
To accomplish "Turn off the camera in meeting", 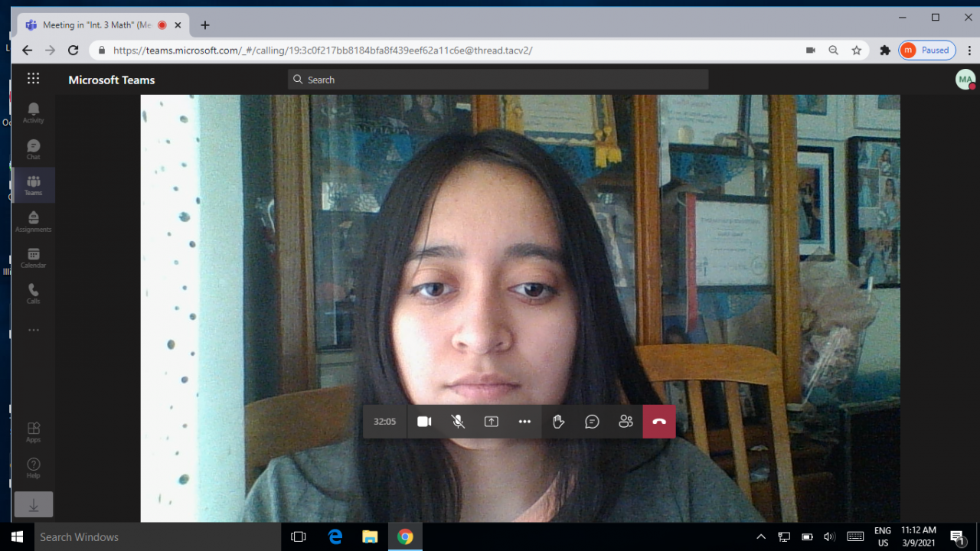I will [x=424, y=422].
